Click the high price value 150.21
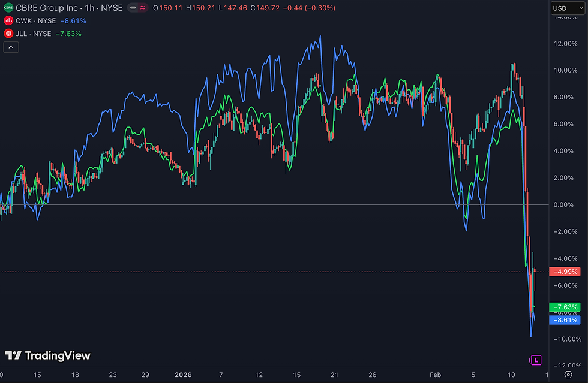 pos(203,8)
